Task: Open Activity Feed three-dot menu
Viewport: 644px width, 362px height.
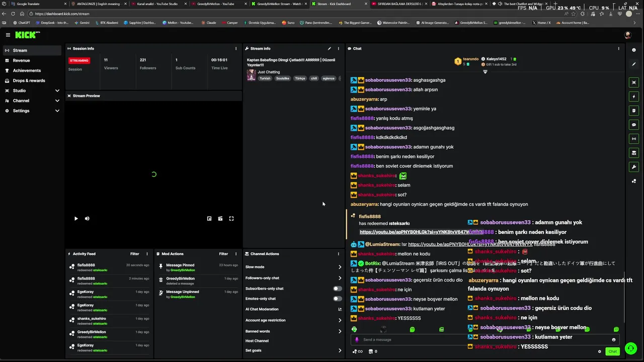Action: click(x=147, y=254)
